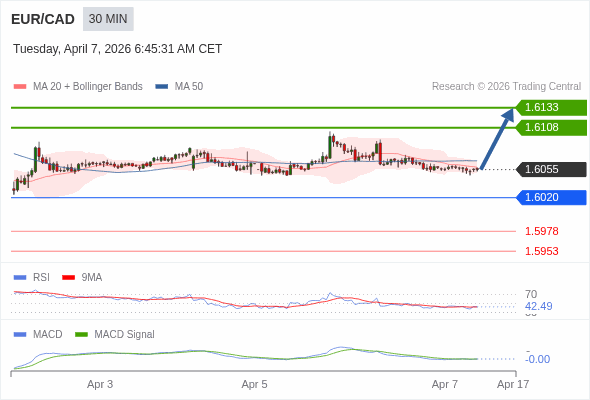Viewport: 590px width, 400px height.
Task: Click the 'MACD' legend label
Action: click(x=48, y=335)
